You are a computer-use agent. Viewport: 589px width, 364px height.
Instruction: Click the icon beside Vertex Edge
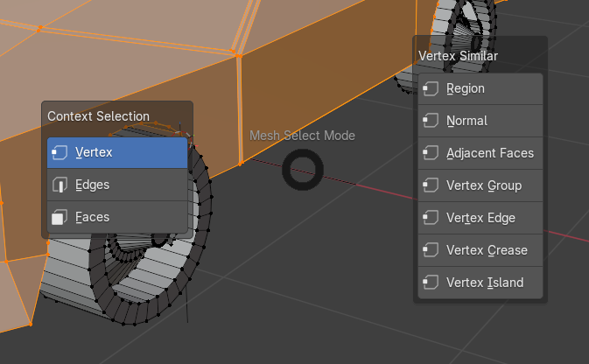(x=431, y=218)
